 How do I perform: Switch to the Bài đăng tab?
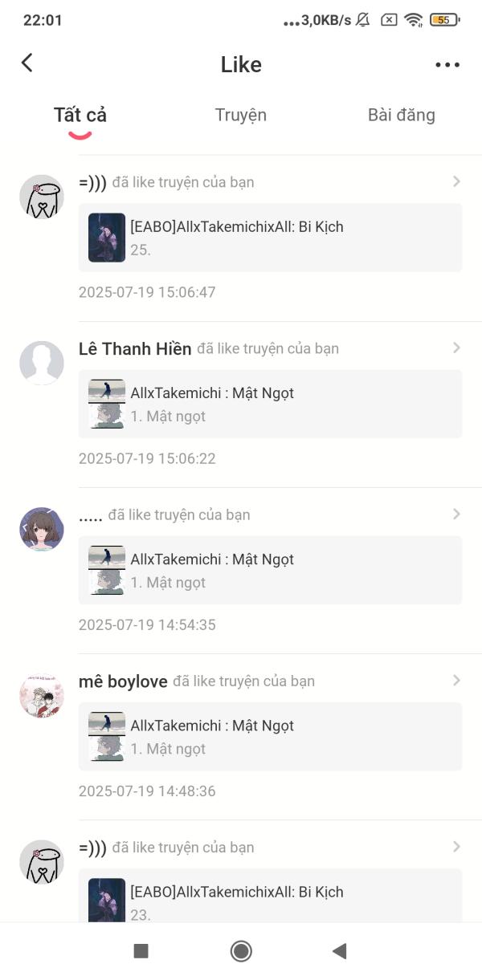402,115
